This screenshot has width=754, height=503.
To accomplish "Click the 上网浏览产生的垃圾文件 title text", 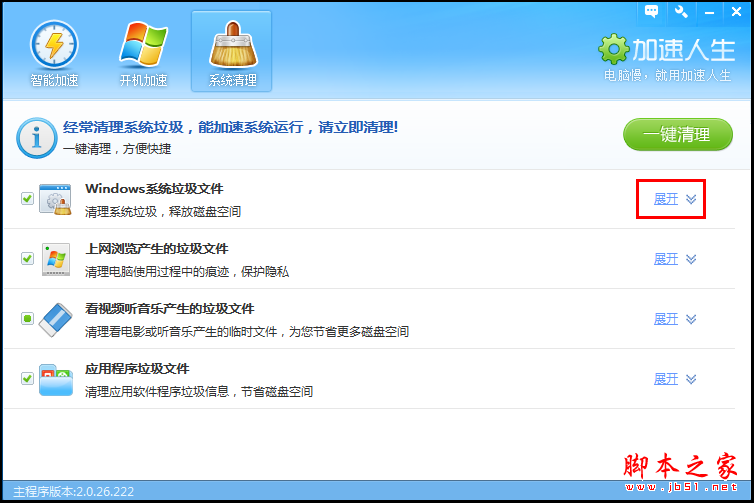I will click(x=157, y=249).
